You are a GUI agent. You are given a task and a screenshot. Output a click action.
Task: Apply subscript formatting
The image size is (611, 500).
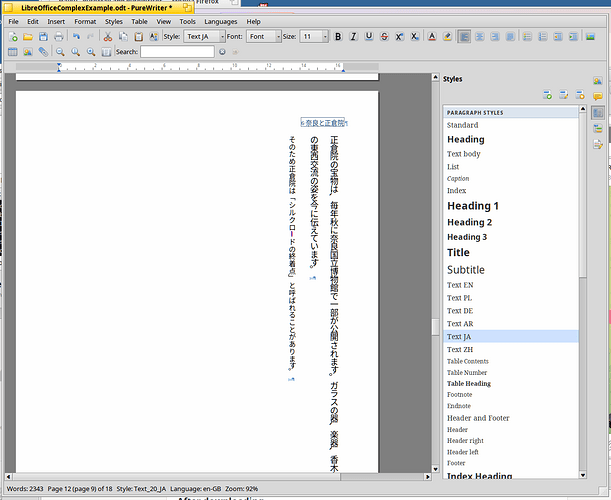(x=415, y=37)
